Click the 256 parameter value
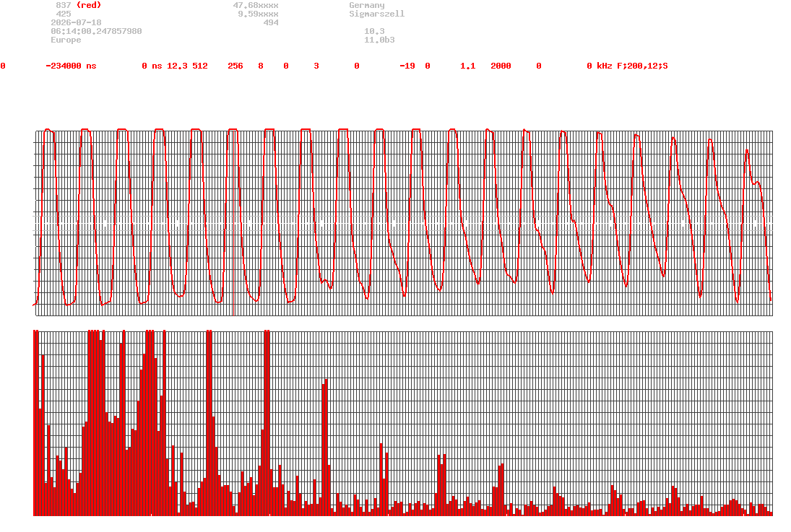The width and height of the screenshot is (791, 532). (235, 66)
